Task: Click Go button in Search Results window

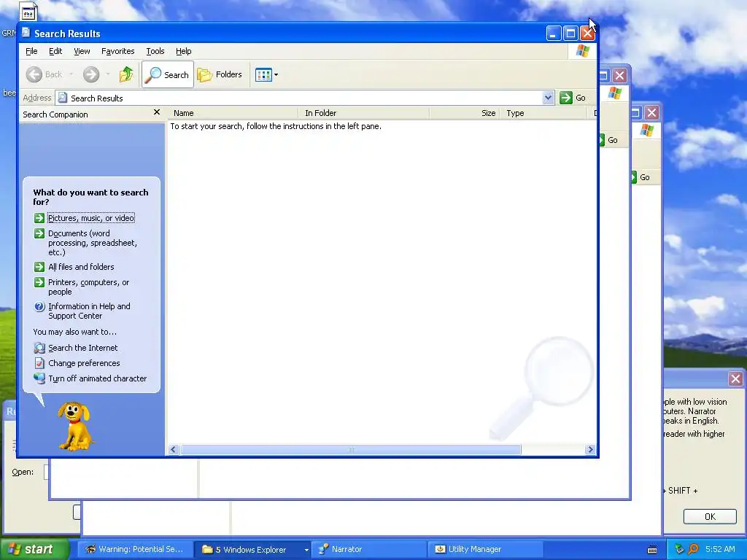Action: [x=573, y=98]
